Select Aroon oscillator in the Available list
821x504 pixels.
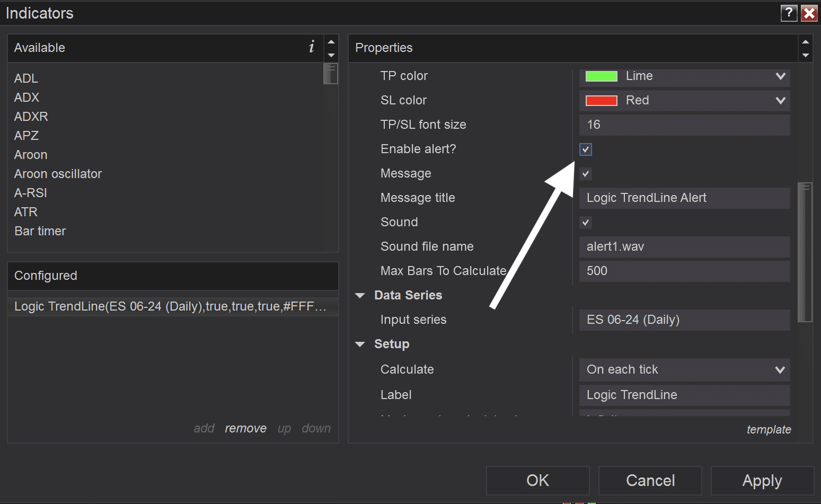click(58, 174)
